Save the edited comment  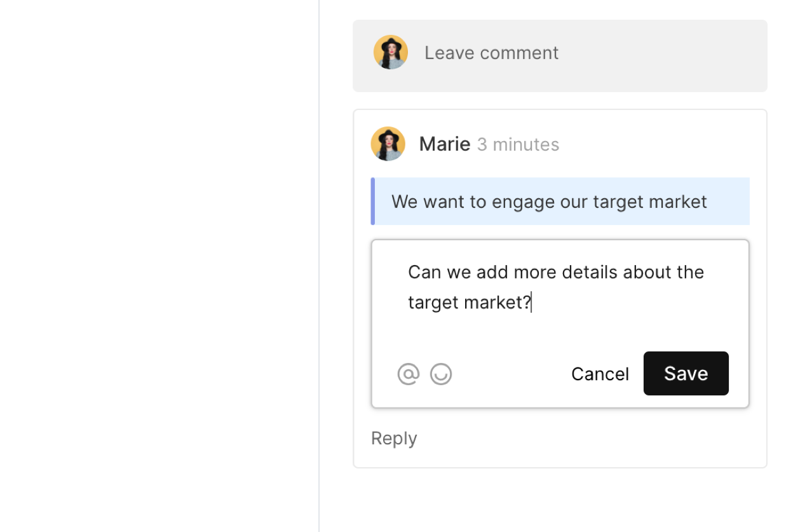pos(686,374)
